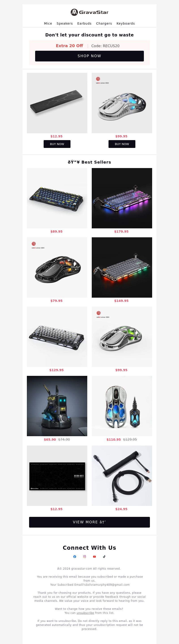Open the $89.95 keyboard thumbnail

(57, 198)
